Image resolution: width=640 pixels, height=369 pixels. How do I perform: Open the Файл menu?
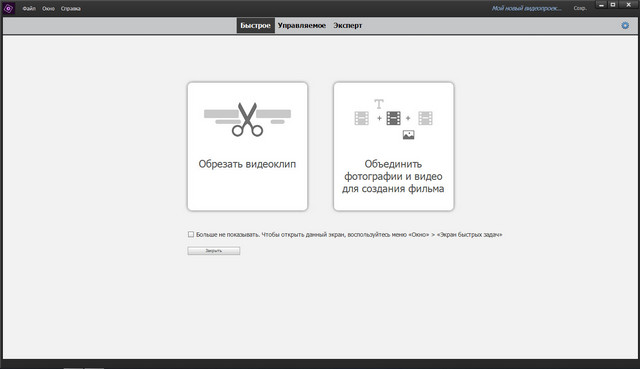point(29,9)
